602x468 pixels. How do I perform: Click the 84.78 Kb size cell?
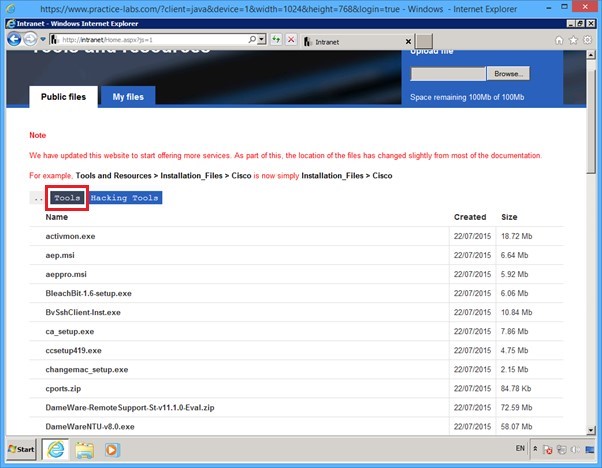516,389
